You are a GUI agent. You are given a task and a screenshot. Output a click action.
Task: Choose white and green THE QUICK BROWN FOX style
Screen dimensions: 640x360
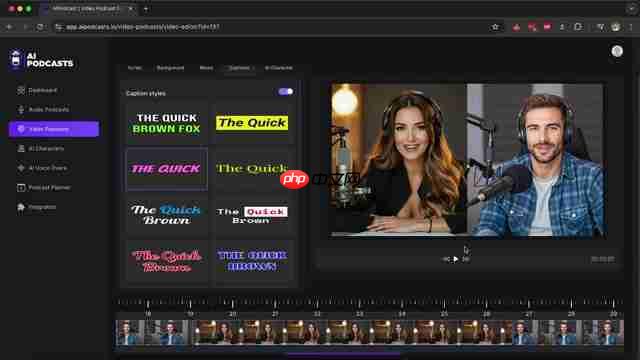coord(167,124)
